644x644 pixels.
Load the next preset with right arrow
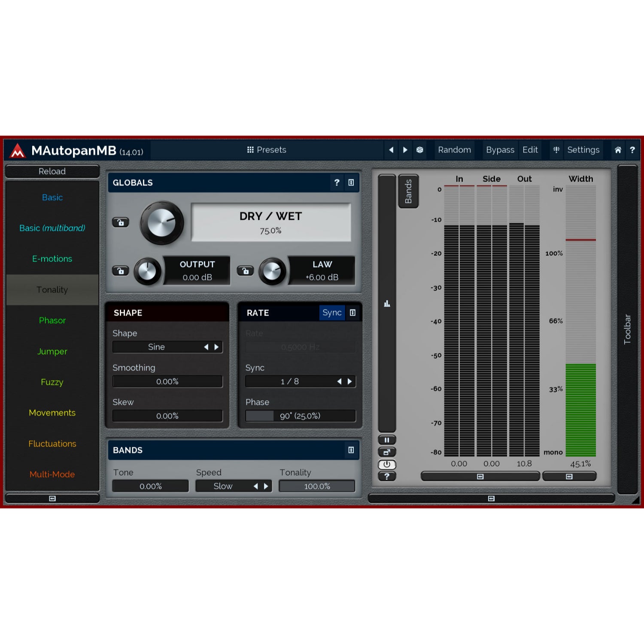[405, 150]
